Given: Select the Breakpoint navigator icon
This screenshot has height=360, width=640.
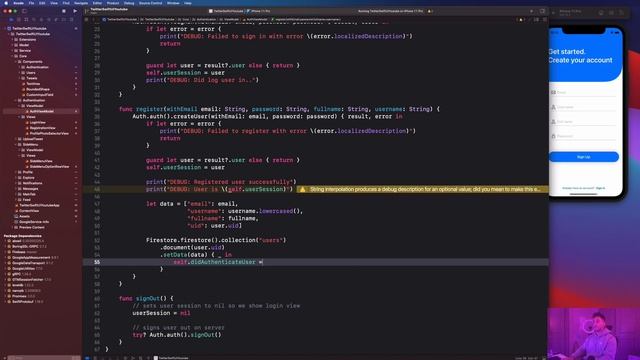Looking at the screenshot, I should (64, 19).
